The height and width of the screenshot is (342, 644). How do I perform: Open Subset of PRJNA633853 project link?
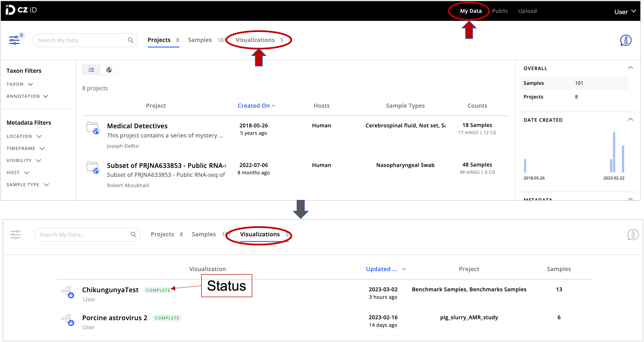(x=166, y=165)
